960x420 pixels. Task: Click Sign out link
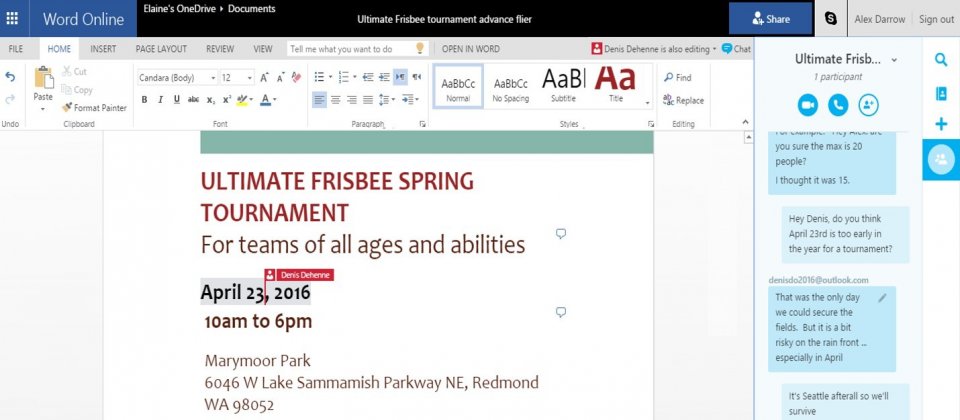[x=936, y=19]
